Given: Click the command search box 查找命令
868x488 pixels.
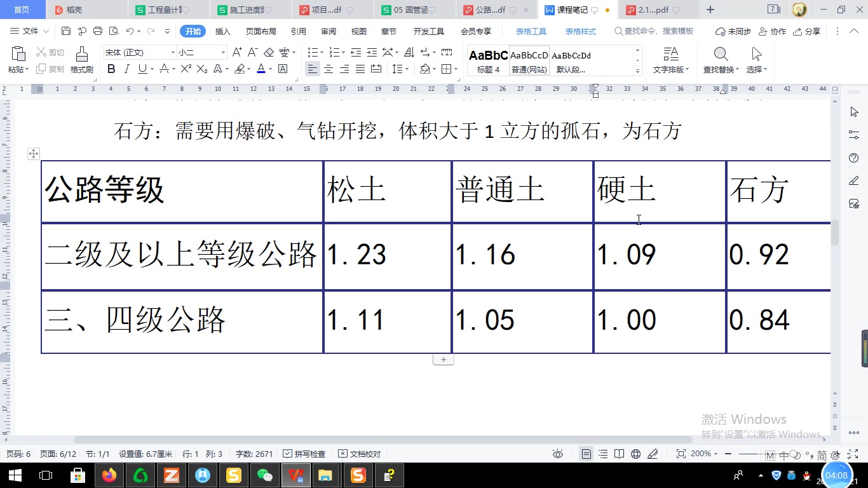Looking at the screenshot, I should pyautogui.click(x=654, y=31).
